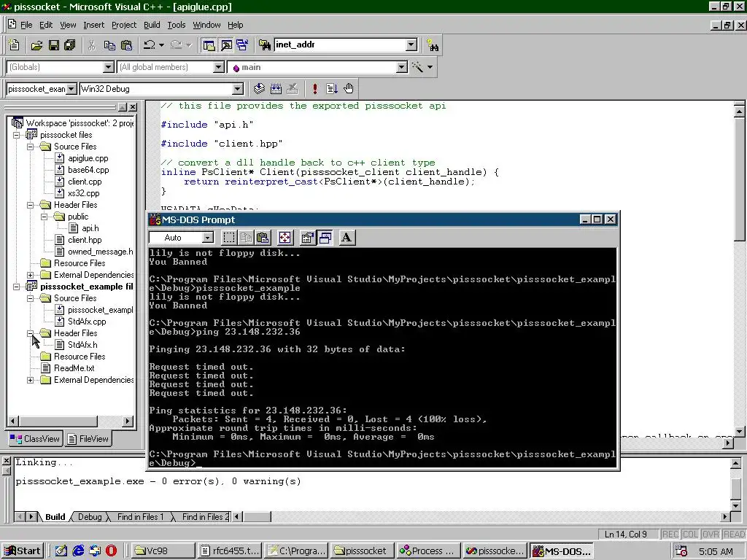This screenshot has width=747, height=560.
Task: Open the find combo box dropdown showing inet_addr
Action: [x=411, y=44]
